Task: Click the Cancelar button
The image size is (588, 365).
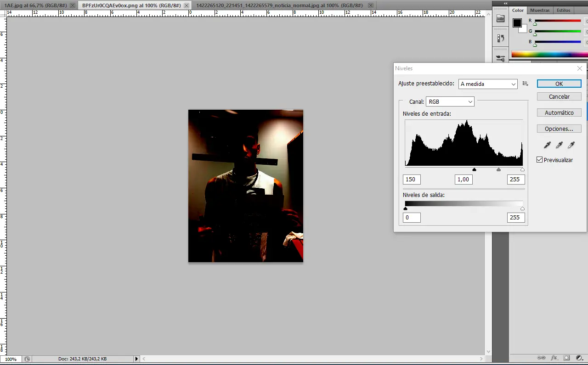Action: (x=559, y=97)
